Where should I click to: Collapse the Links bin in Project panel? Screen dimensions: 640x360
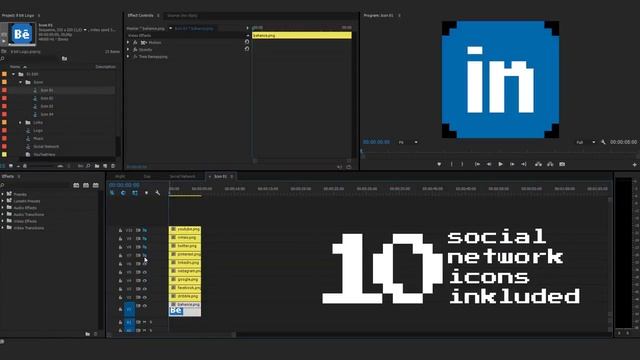click(x=20, y=122)
